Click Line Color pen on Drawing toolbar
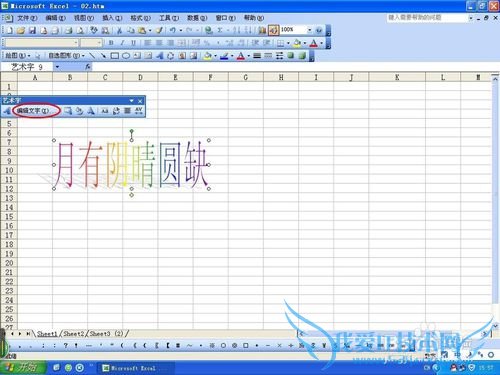 [x=224, y=56]
